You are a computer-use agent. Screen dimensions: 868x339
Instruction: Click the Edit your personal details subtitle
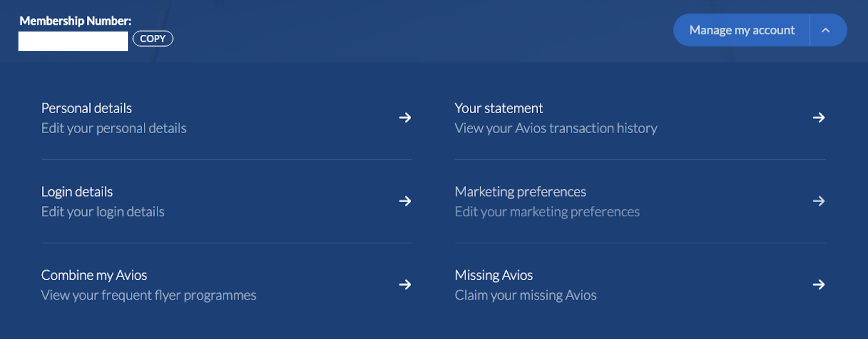pyautogui.click(x=113, y=128)
